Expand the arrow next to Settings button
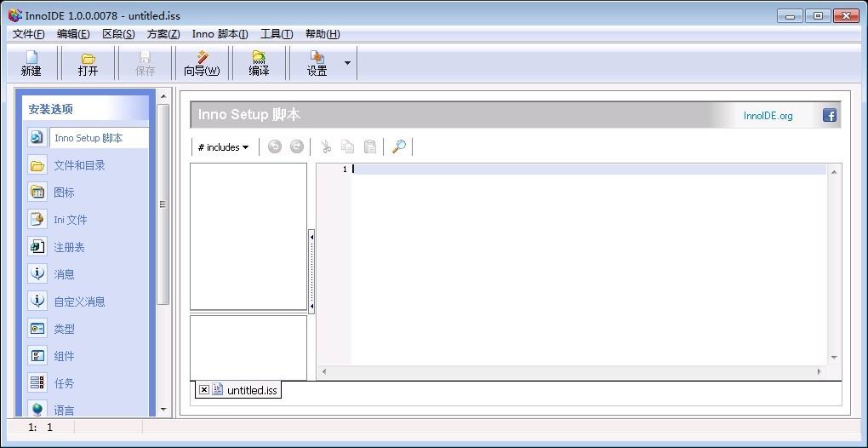The height and width of the screenshot is (448, 868). [x=347, y=63]
